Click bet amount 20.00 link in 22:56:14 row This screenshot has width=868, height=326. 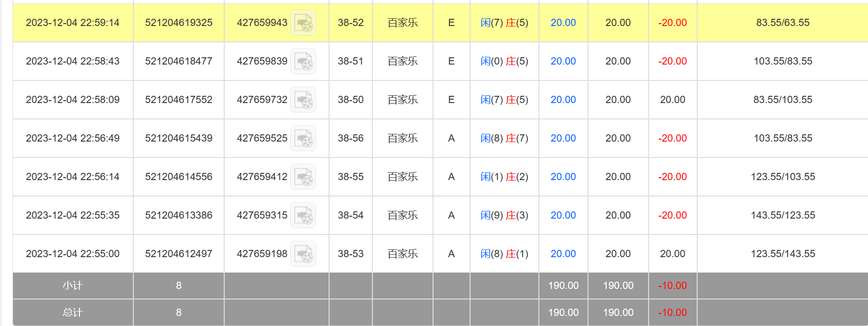[563, 177]
